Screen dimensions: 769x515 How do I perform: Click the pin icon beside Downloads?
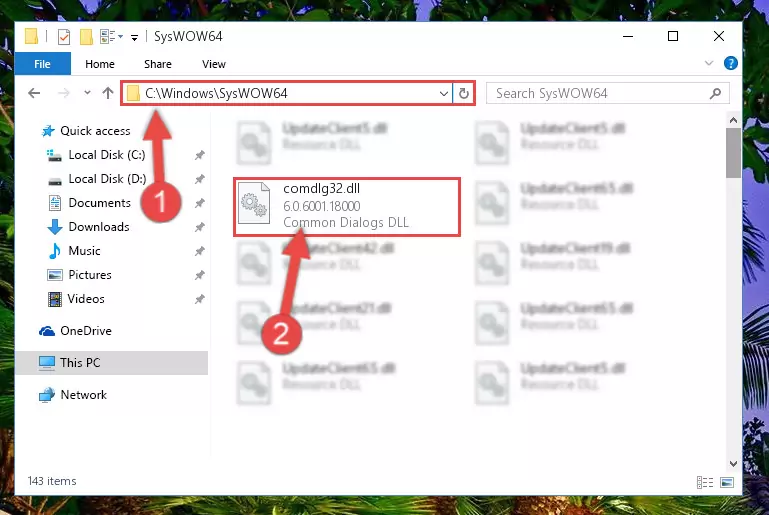199,228
